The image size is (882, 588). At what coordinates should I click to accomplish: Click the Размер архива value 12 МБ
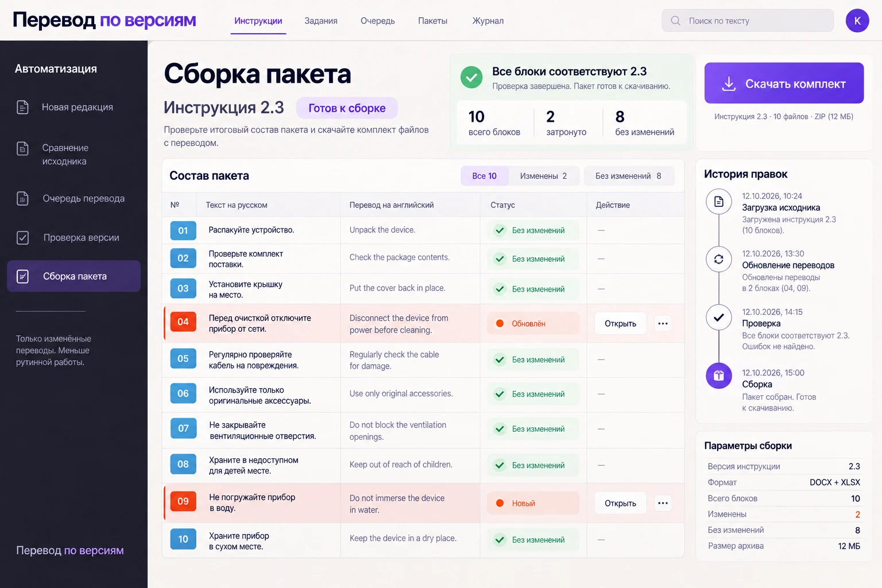(x=849, y=546)
